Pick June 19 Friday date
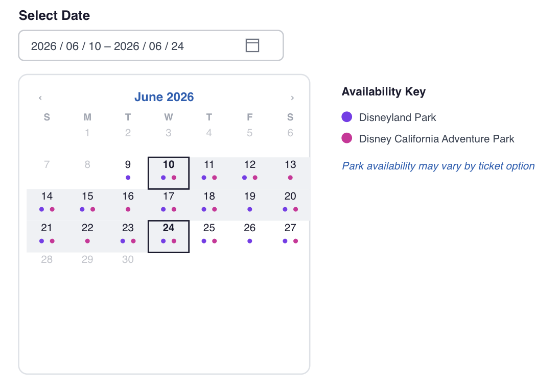 coord(249,205)
